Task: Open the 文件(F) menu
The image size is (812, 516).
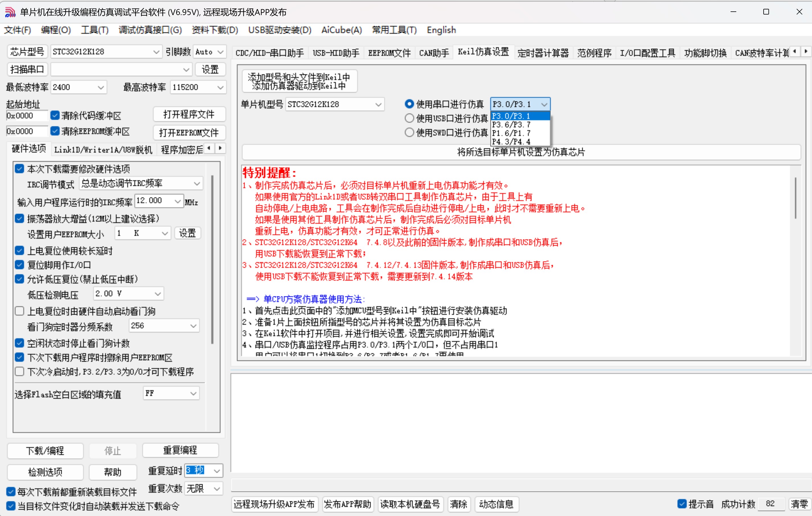Action: 18,30
